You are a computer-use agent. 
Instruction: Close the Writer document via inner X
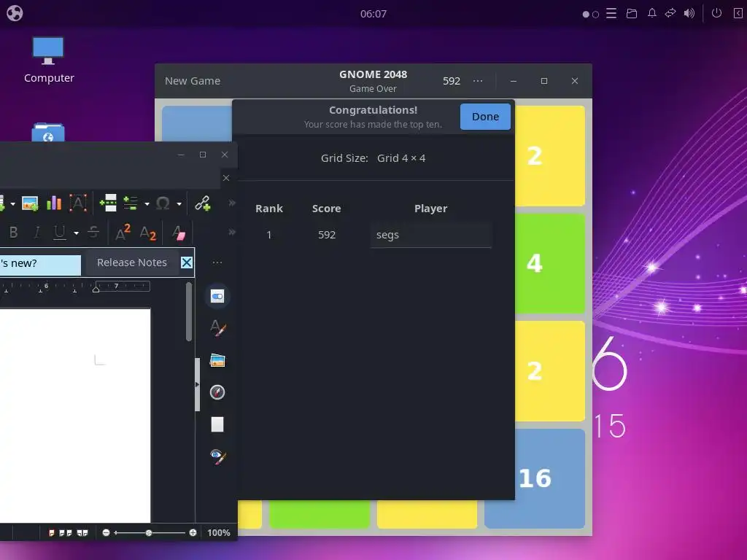click(x=226, y=178)
